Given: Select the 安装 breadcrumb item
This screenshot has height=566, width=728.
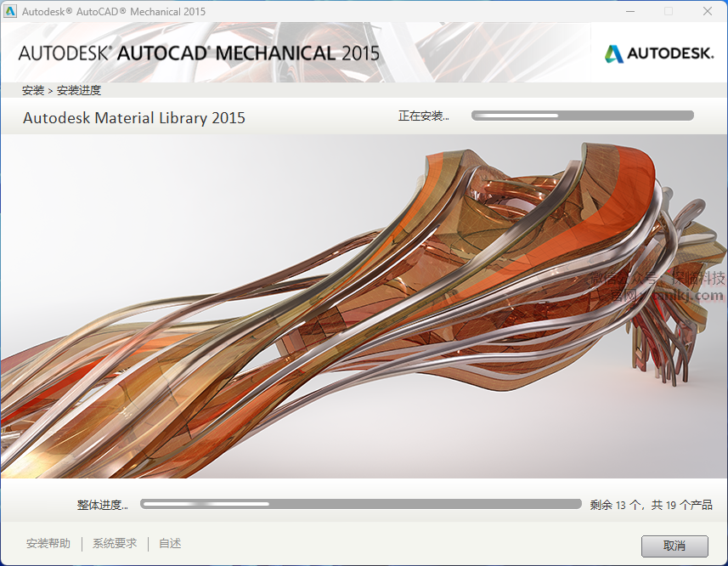Looking at the screenshot, I should pyautogui.click(x=33, y=90).
